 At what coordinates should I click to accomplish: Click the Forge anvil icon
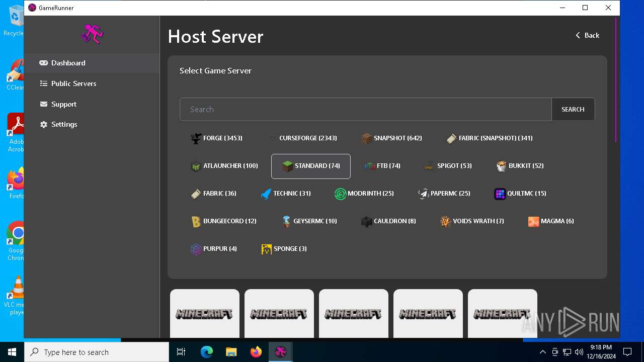[196, 138]
